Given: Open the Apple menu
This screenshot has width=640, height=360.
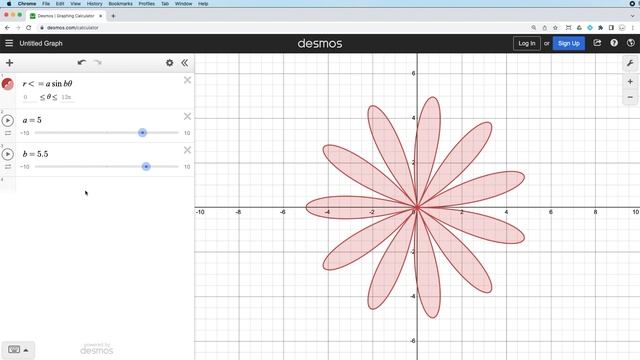Looking at the screenshot, I should click(x=8, y=4).
